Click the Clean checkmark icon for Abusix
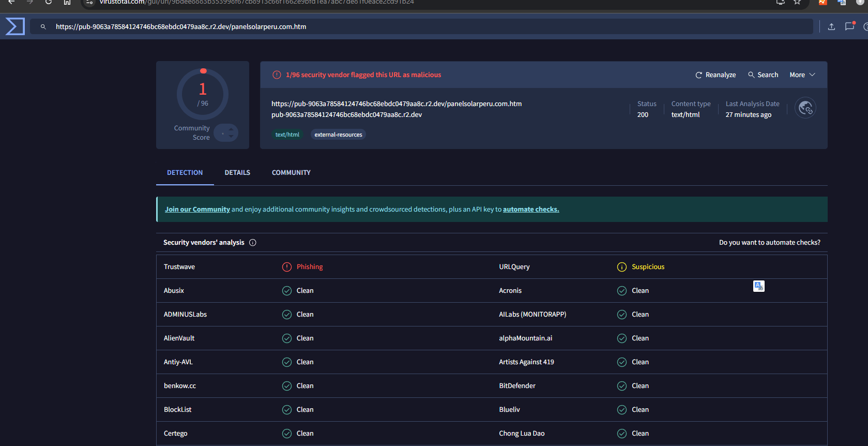This screenshot has height=446, width=868. point(287,291)
